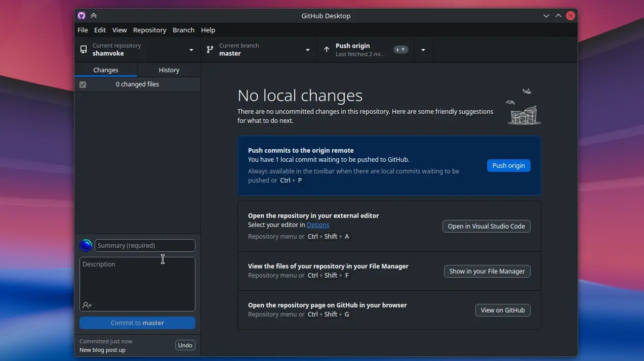Toggle the 0 changed files checkbox
The height and width of the screenshot is (361, 644).
point(83,84)
